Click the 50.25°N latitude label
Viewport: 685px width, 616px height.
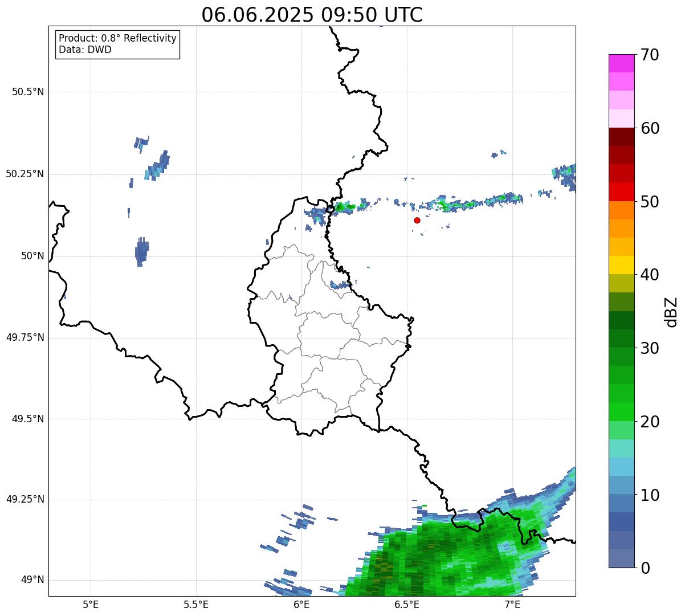(x=25, y=174)
